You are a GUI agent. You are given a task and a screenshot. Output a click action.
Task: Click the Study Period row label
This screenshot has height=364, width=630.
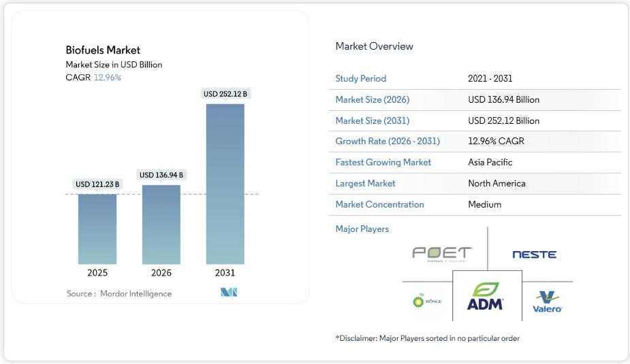[360, 79]
